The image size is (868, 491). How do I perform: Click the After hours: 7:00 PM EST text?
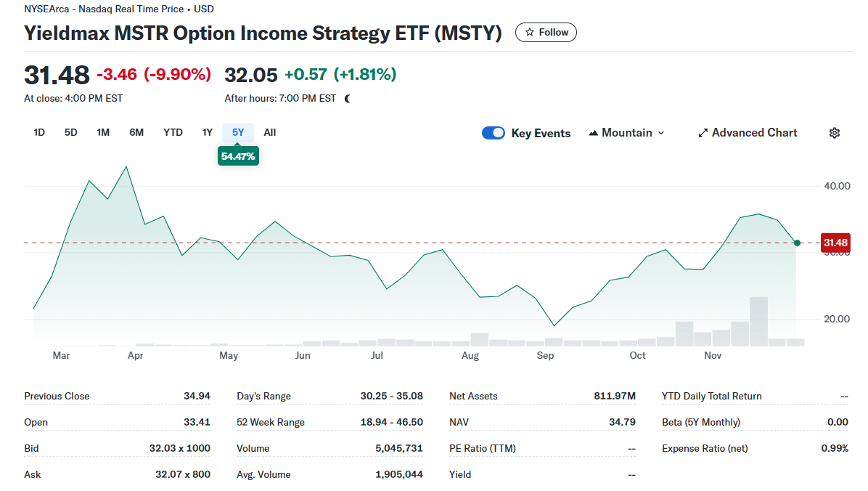[x=280, y=99]
